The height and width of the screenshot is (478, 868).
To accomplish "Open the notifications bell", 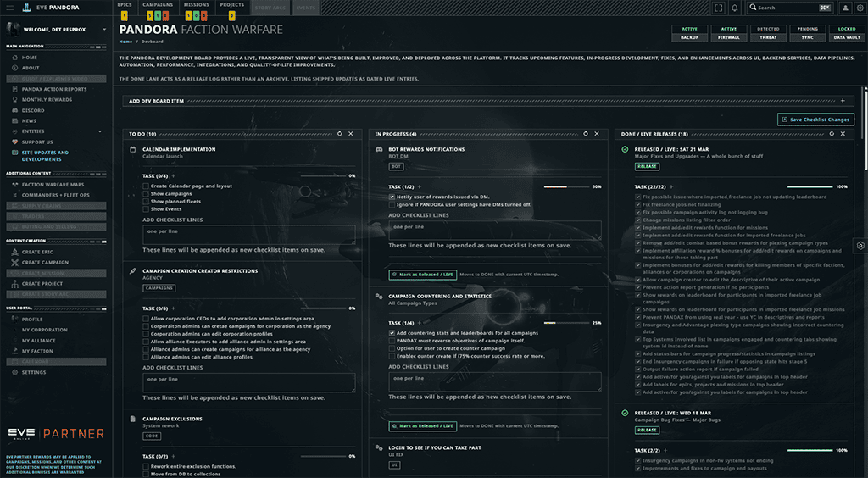I will pos(734,8).
